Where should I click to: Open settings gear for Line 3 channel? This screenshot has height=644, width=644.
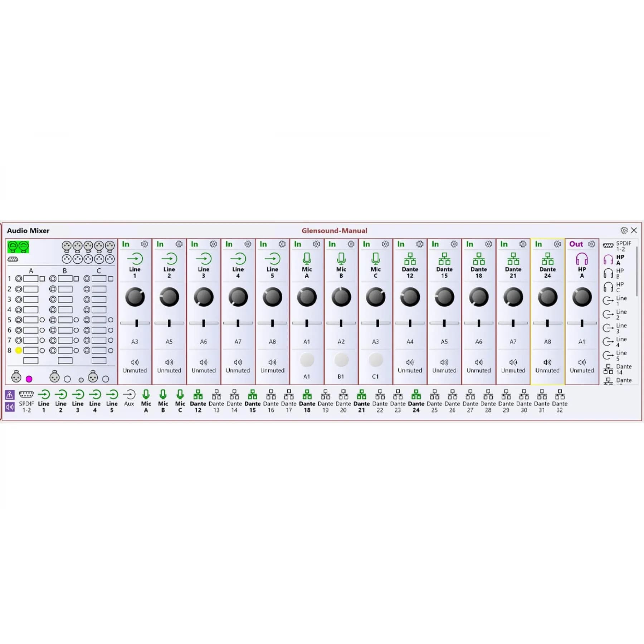click(213, 244)
